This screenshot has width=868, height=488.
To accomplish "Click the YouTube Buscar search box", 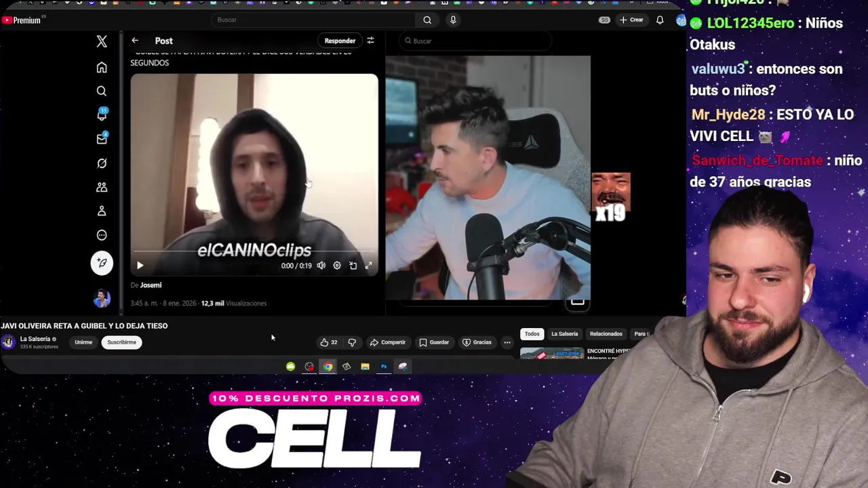I will click(x=313, y=20).
